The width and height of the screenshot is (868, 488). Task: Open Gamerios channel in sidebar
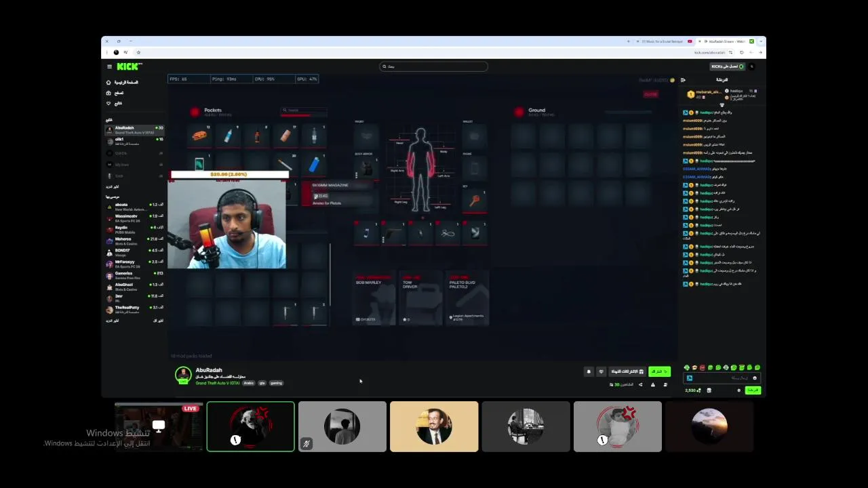[x=135, y=274]
